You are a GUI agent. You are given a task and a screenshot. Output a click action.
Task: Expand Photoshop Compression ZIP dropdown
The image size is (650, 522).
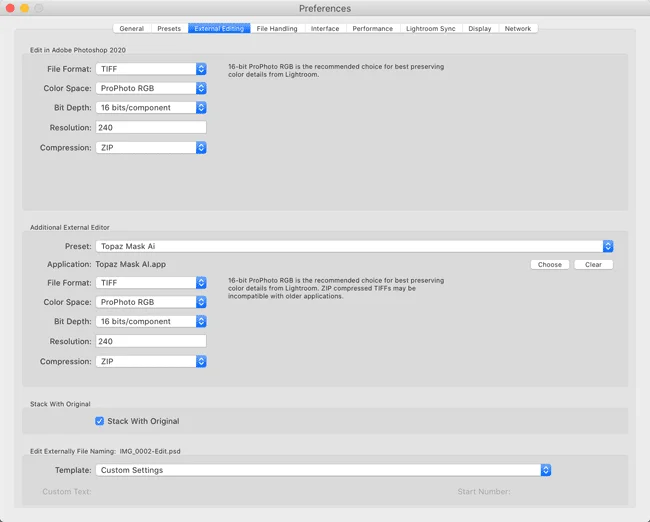[x=151, y=147]
